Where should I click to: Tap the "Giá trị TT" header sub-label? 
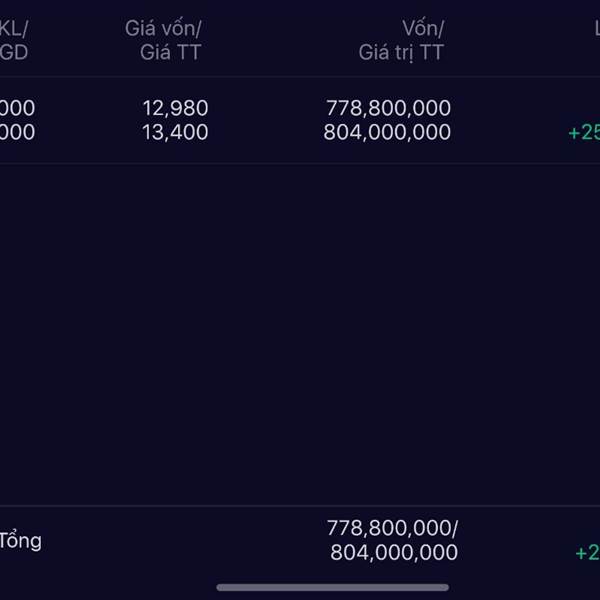[x=402, y=53]
